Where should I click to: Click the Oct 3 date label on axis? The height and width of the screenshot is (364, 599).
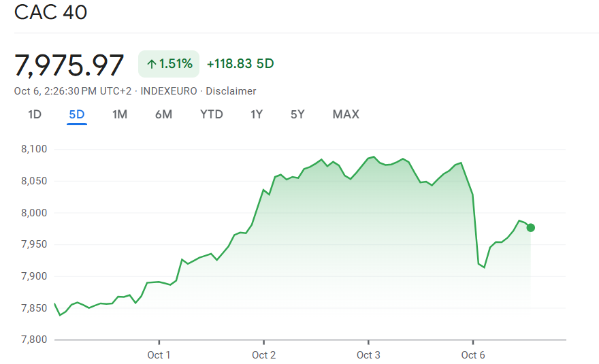coord(368,354)
